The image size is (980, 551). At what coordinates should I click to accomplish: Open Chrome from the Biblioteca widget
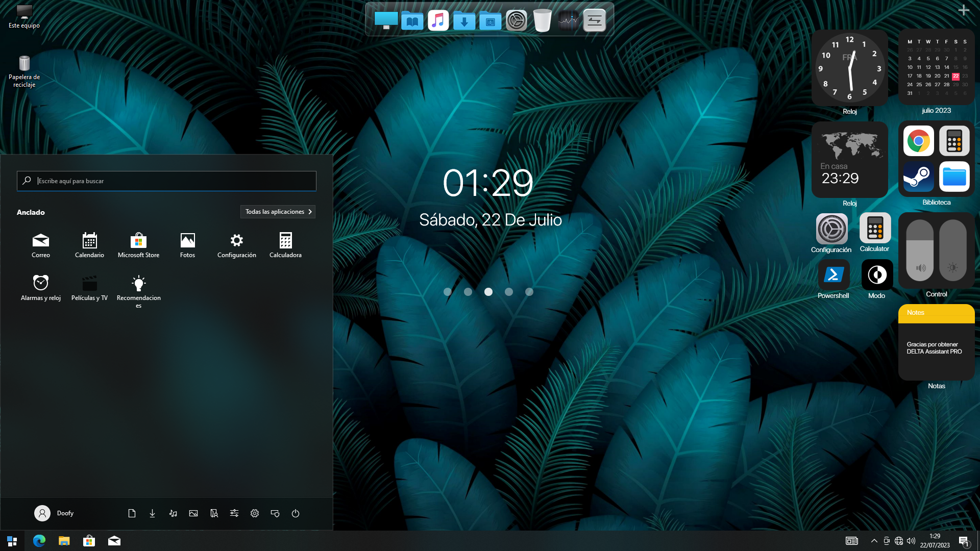click(x=918, y=141)
